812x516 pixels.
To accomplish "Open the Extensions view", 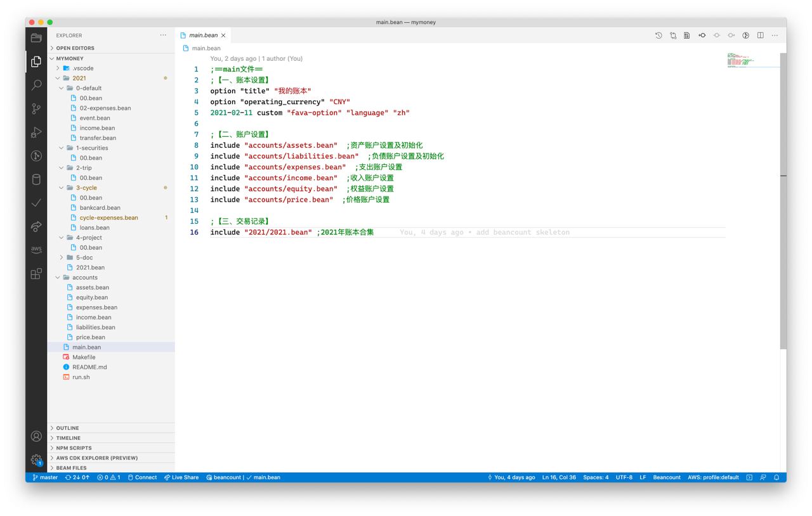I will point(36,273).
